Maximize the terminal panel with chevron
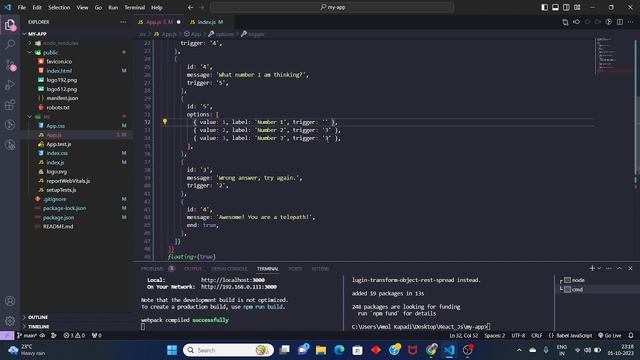 [x=620, y=268]
